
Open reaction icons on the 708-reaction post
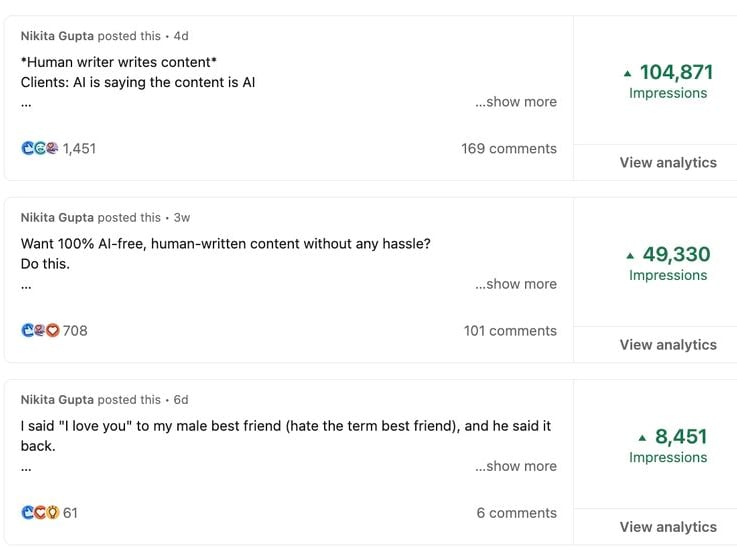[40, 331]
